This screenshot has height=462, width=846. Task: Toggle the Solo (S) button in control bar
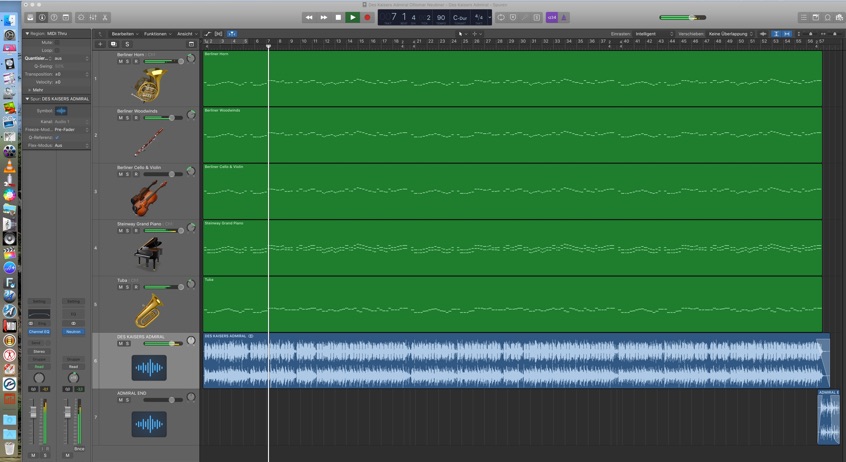point(537,17)
